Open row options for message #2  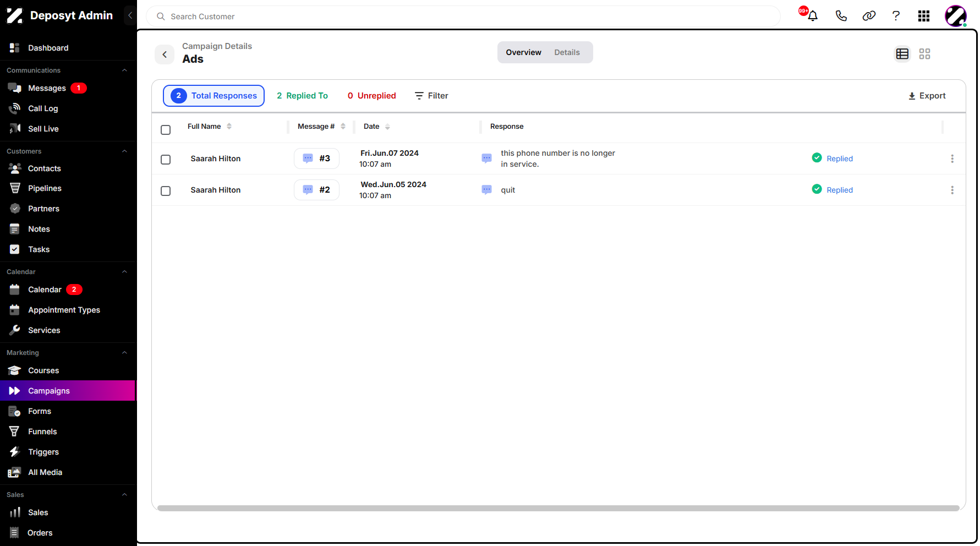tap(952, 190)
